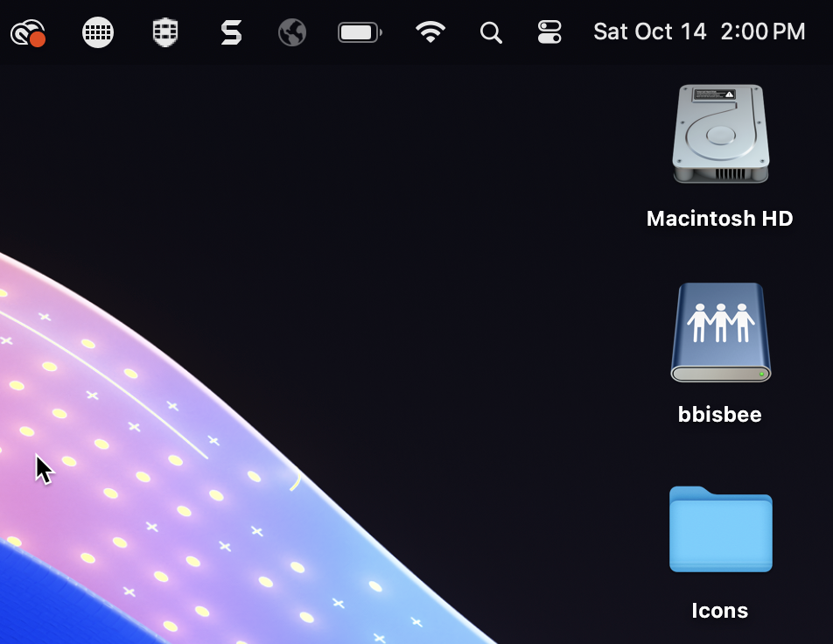Select the bbisbee network drive icon

click(719, 332)
